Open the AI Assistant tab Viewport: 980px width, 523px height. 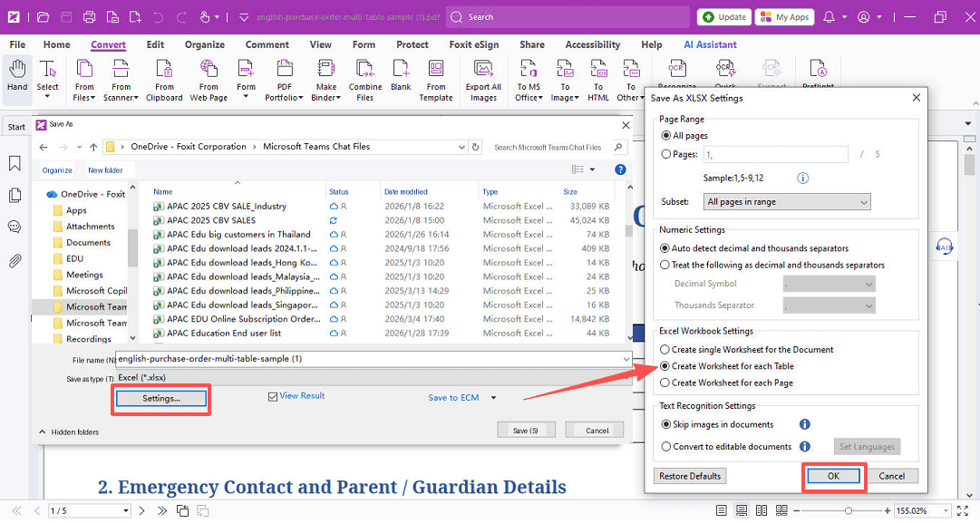click(x=710, y=44)
